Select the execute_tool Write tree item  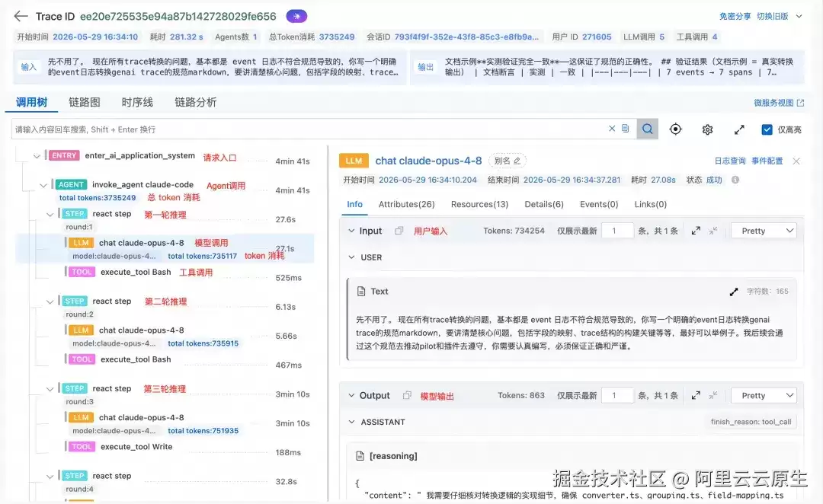click(136, 447)
